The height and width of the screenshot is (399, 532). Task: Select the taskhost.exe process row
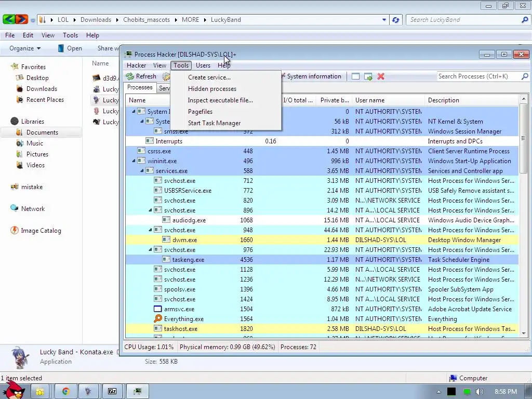point(322,328)
